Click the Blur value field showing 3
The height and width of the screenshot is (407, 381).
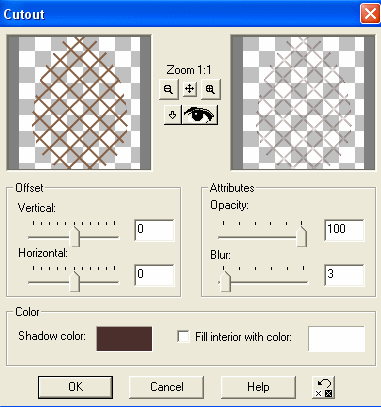pyautogui.click(x=344, y=275)
